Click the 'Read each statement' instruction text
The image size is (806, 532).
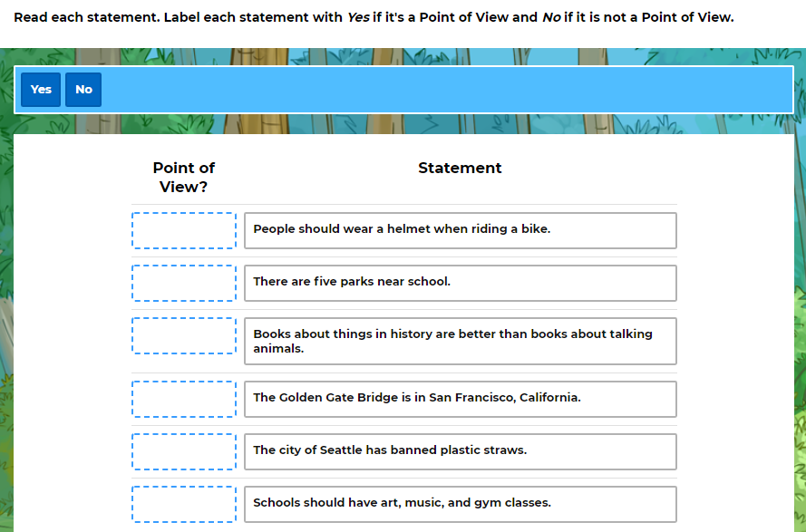[86, 17]
